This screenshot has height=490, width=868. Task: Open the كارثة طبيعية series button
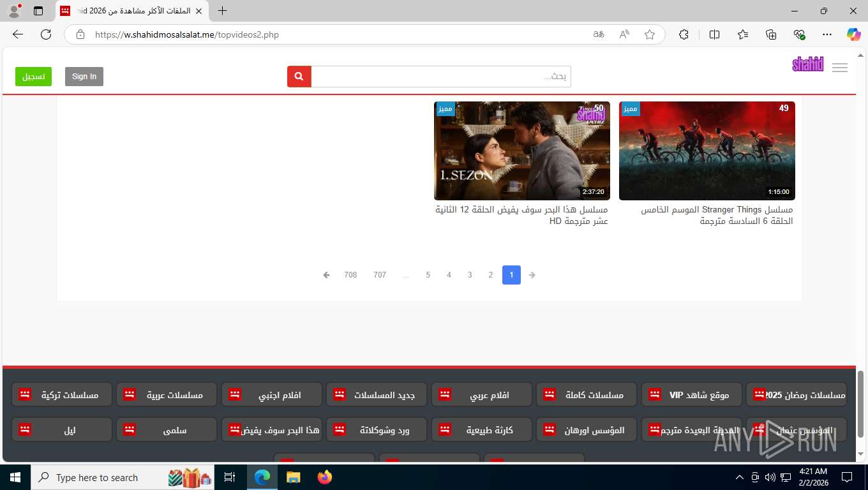click(482, 429)
